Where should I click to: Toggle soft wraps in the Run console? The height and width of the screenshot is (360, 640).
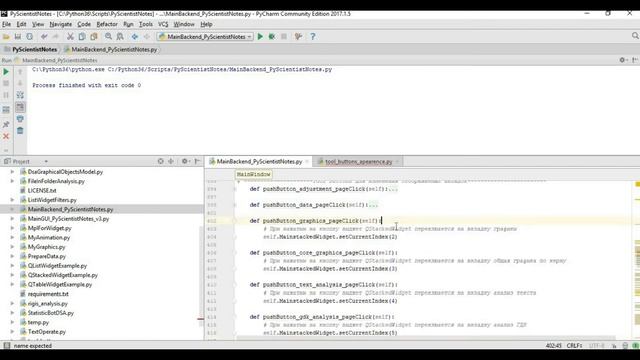click(x=20, y=95)
